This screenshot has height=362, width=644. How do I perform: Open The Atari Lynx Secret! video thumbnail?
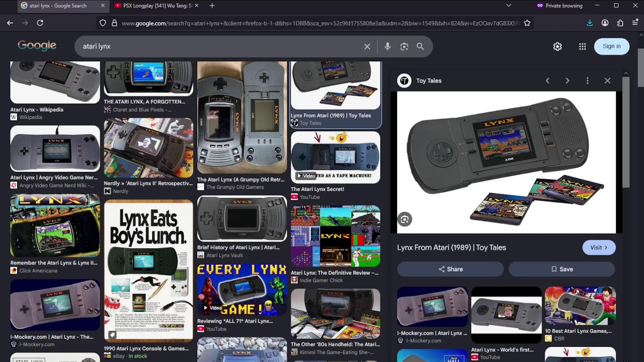pyautogui.click(x=336, y=157)
